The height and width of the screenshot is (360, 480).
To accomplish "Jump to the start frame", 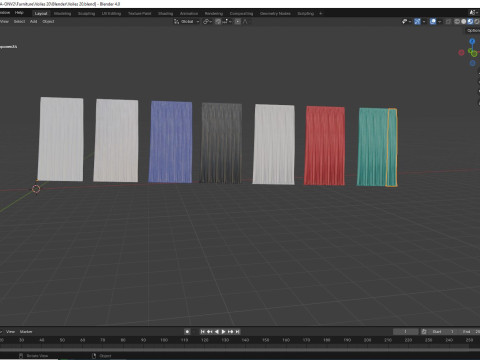I will tap(202, 332).
